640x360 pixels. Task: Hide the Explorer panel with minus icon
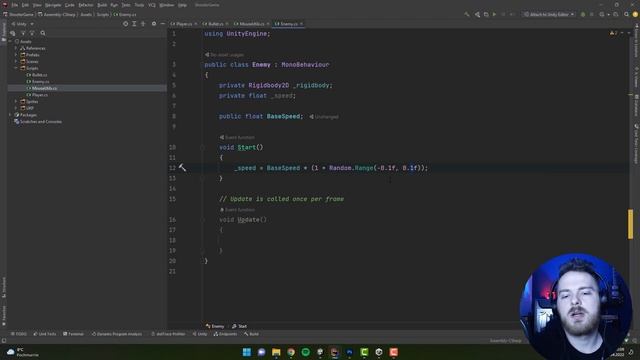tap(162, 24)
